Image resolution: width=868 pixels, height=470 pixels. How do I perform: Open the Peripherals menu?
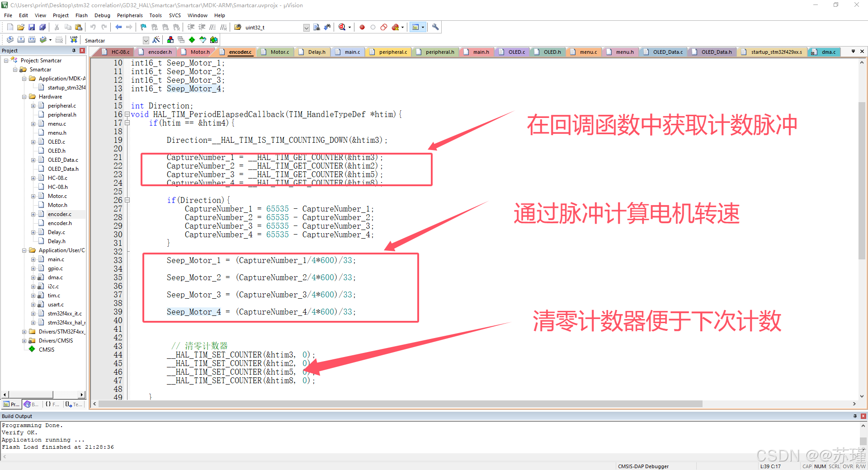point(130,15)
